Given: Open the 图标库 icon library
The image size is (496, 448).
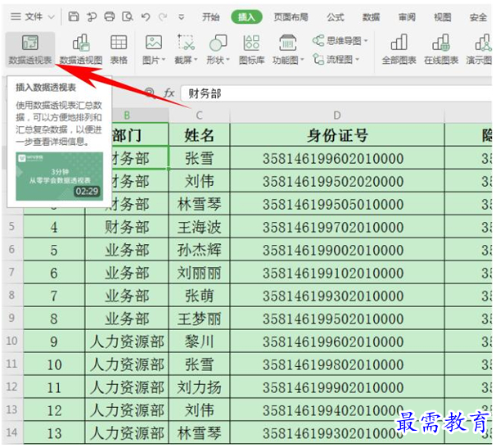Looking at the screenshot, I should [x=251, y=49].
